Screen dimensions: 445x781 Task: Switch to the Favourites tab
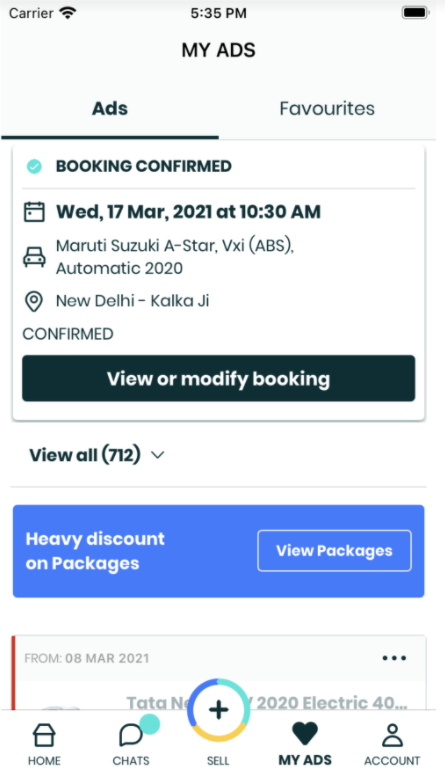[x=327, y=109]
